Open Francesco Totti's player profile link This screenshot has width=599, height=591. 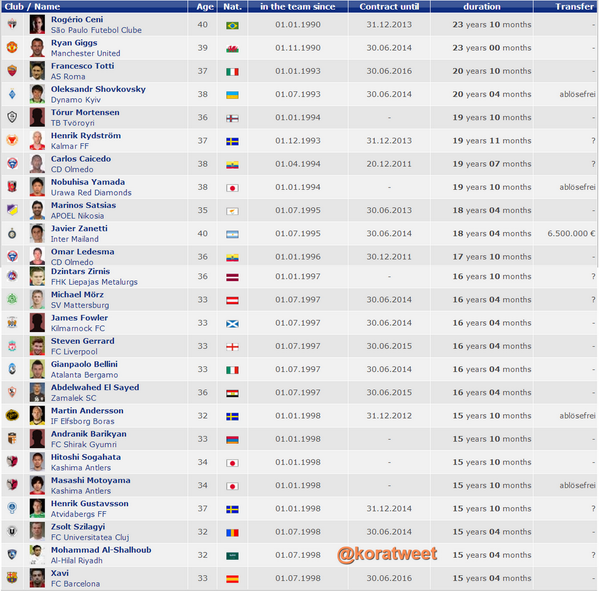[83, 66]
